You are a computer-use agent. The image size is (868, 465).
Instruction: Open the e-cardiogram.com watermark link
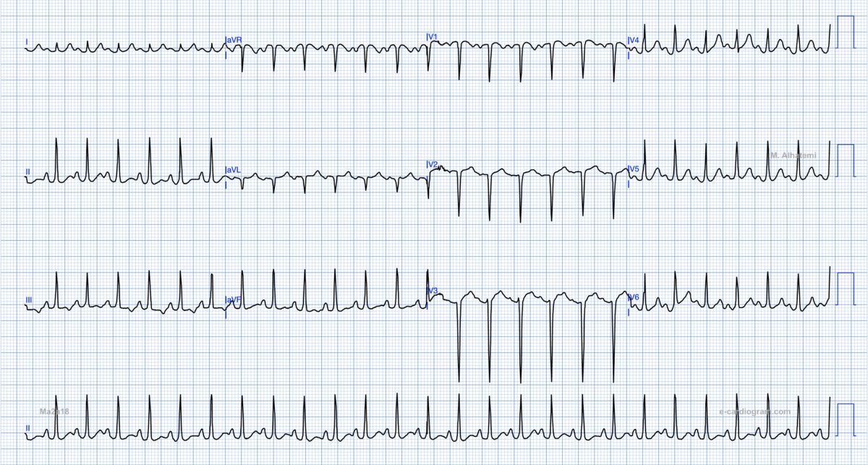coord(754,411)
